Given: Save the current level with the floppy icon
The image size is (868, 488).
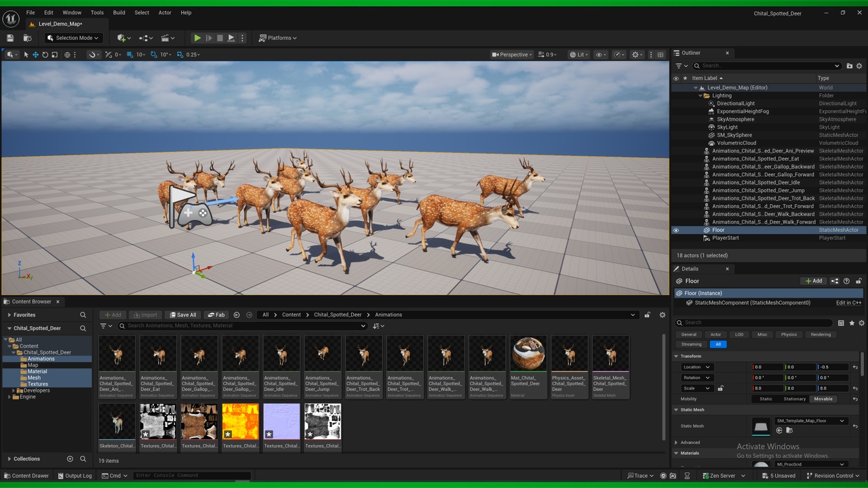Looking at the screenshot, I should [x=10, y=38].
